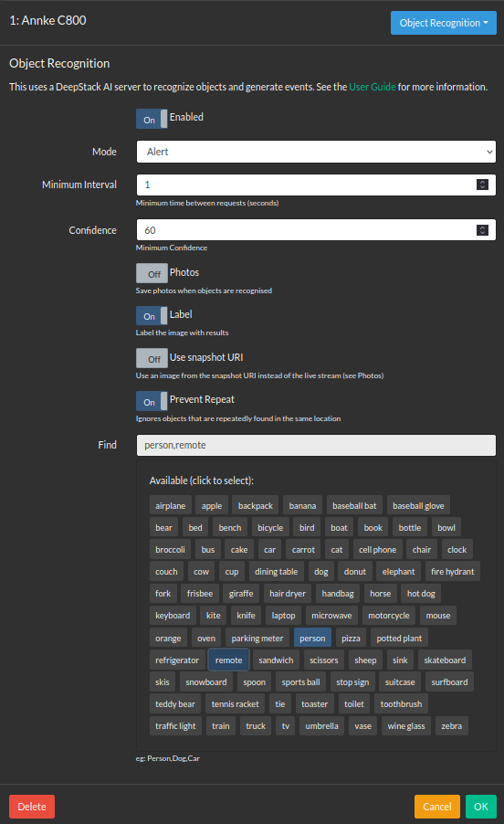
Task: Select the laptop object tag
Action: 283,616
